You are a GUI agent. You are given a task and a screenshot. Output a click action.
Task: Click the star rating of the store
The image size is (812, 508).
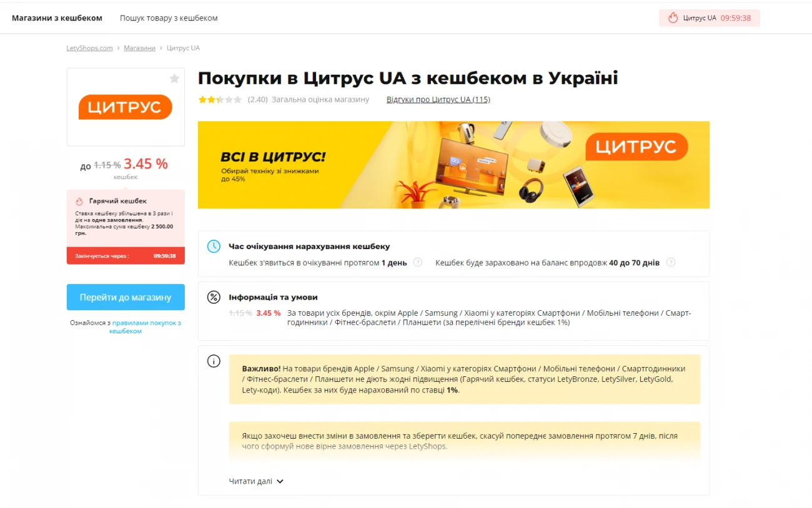coord(220,99)
